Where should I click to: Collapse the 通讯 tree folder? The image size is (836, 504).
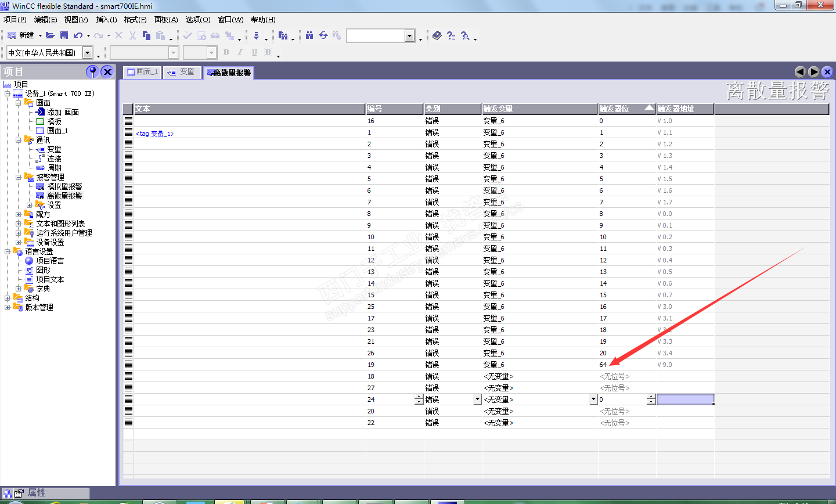click(x=19, y=140)
